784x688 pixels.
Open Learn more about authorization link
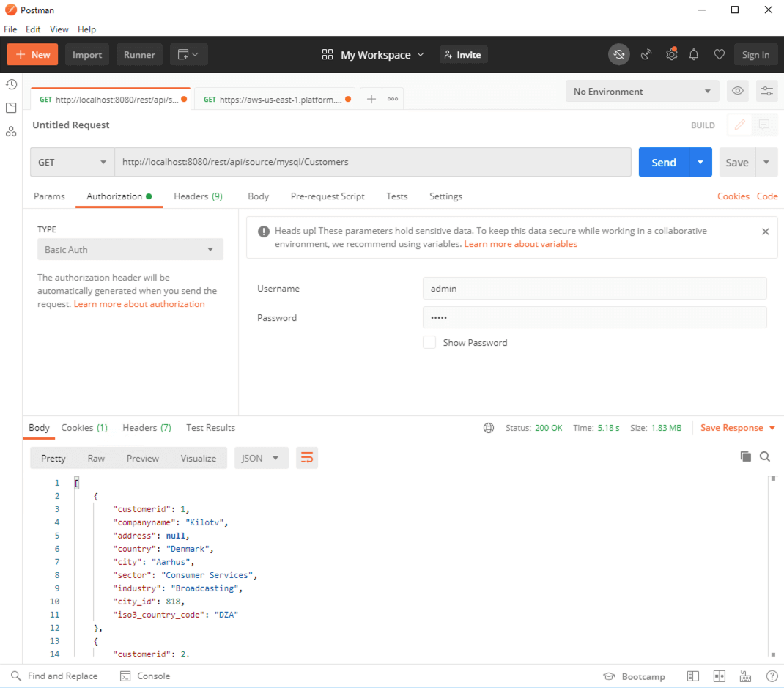pyautogui.click(x=138, y=303)
